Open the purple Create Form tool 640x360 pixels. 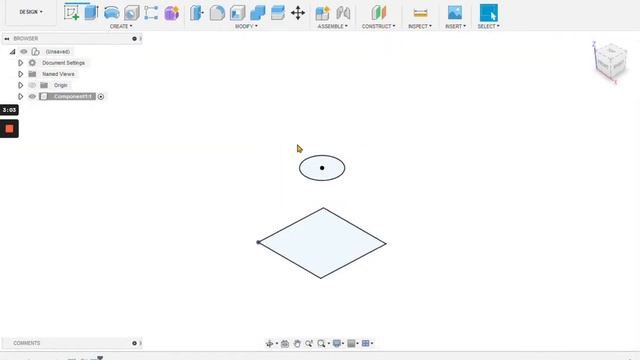click(171, 13)
